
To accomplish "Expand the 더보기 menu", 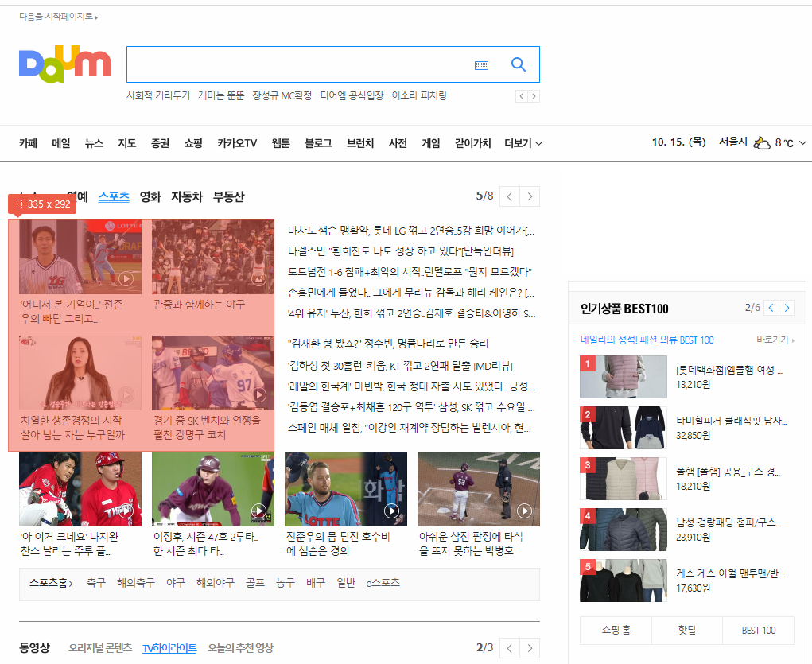I will click(523, 143).
